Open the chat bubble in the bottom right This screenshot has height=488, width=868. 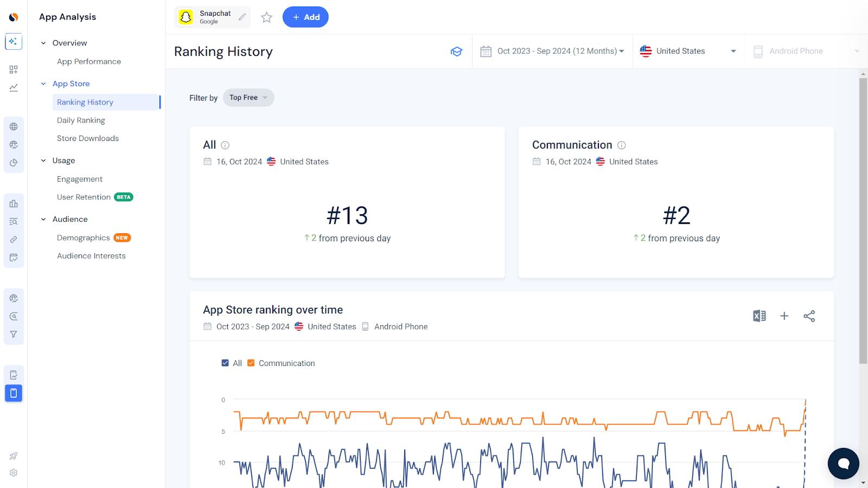[843, 464]
